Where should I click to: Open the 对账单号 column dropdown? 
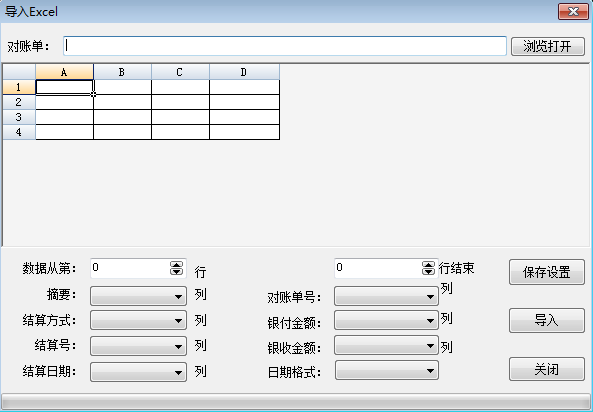pos(386,296)
